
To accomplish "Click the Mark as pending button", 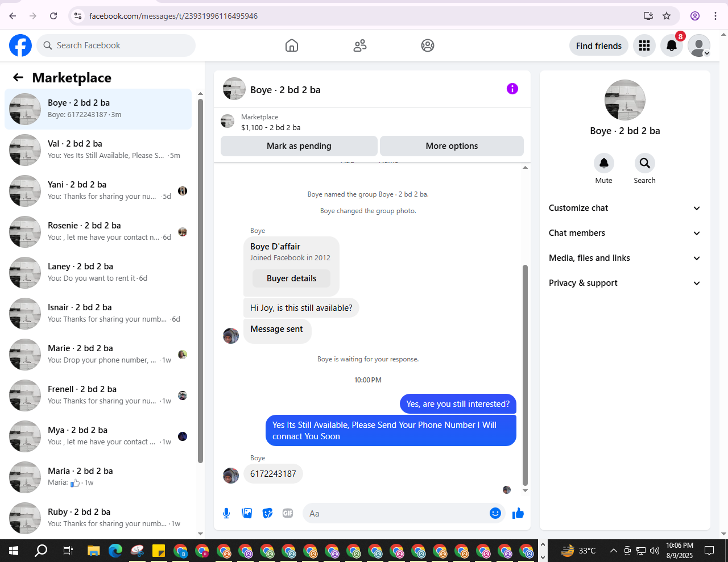I will click(299, 146).
